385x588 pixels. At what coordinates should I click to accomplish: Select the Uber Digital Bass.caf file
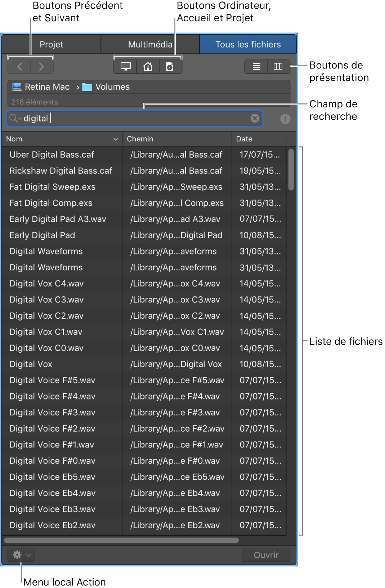[52, 155]
